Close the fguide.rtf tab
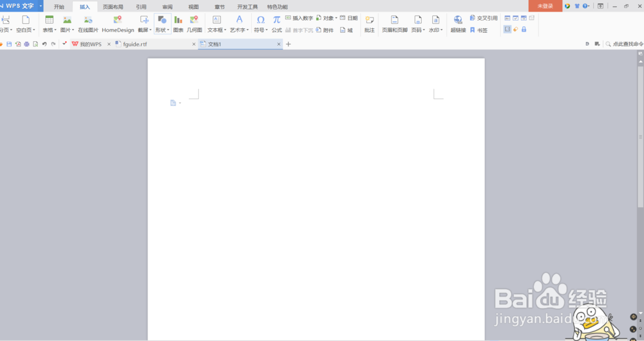Viewport: 644px width, 341px height. pyautogui.click(x=194, y=44)
